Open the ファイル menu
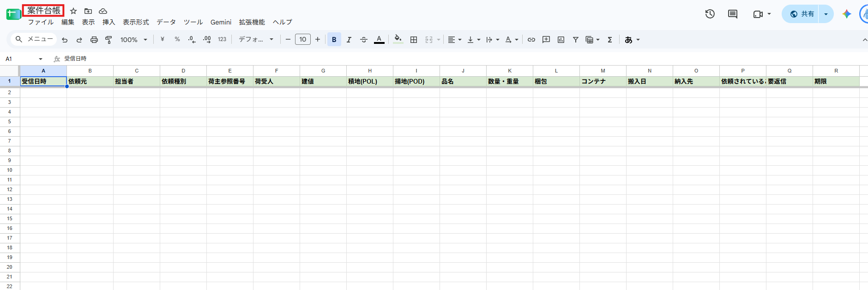868x290 pixels. click(x=41, y=22)
